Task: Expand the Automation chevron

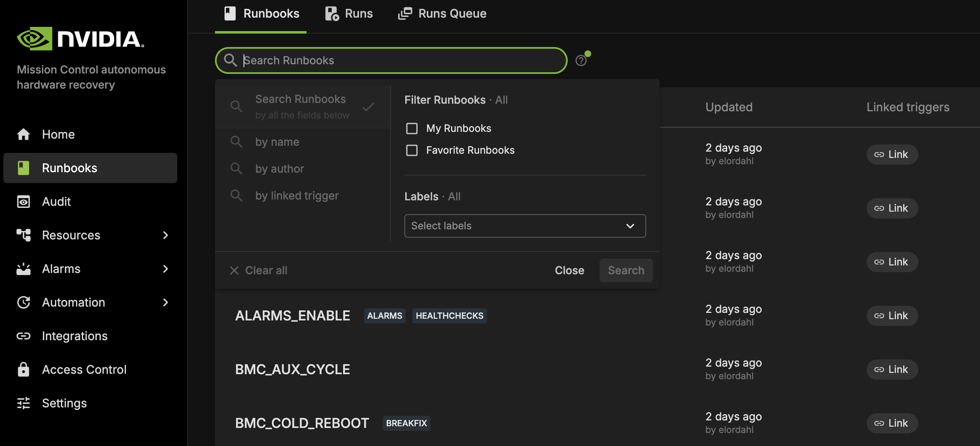Action: [165, 302]
